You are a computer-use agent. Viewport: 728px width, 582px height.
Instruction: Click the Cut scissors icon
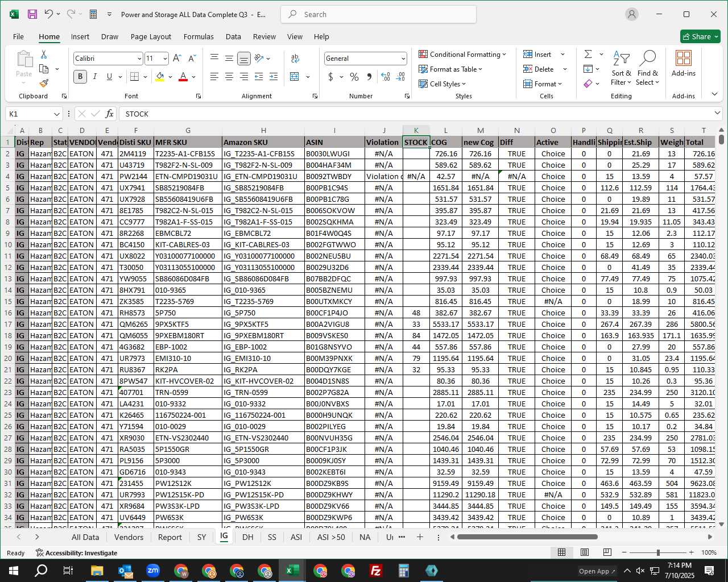tap(44, 55)
